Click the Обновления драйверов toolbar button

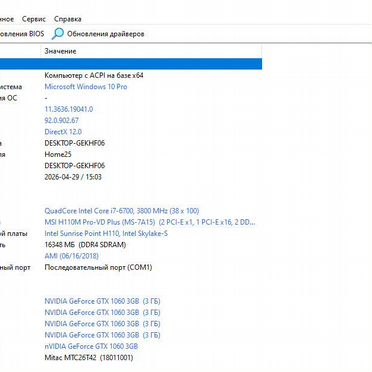point(98,34)
